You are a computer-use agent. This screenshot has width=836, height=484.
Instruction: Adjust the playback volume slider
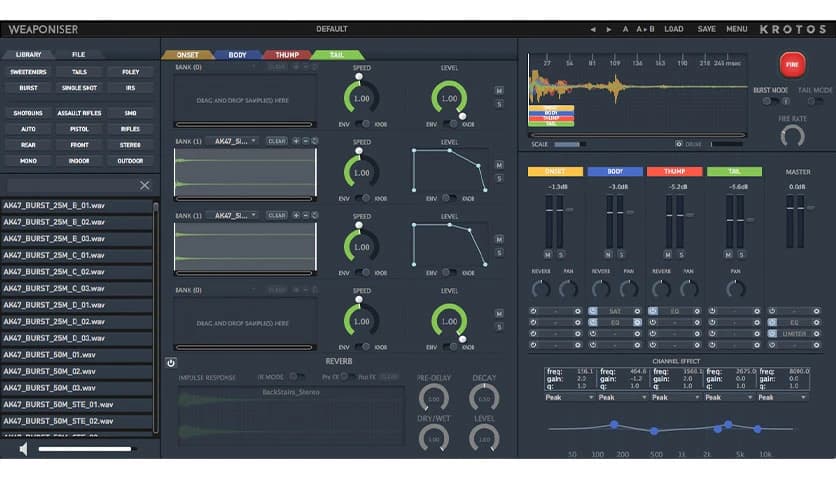click(x=85, y=449)
